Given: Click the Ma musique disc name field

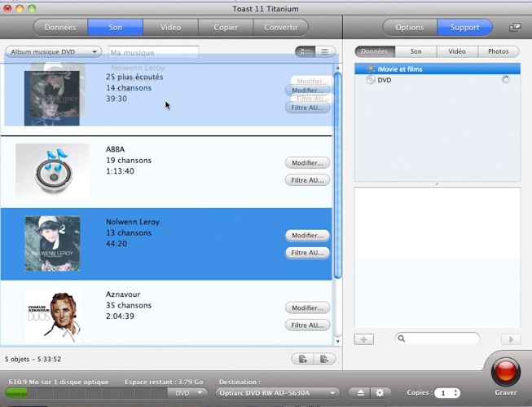Looking at the screenshot, I should pos(153,52).
